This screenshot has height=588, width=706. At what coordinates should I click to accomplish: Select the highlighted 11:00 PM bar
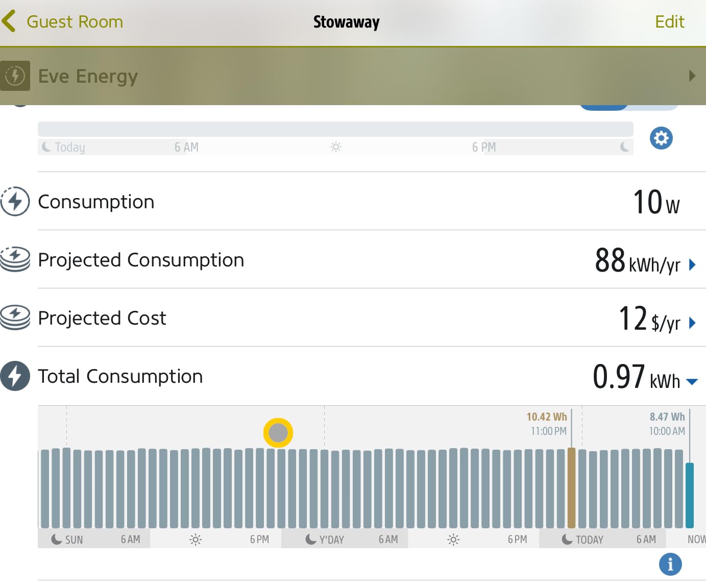click(x=571, y=487)
